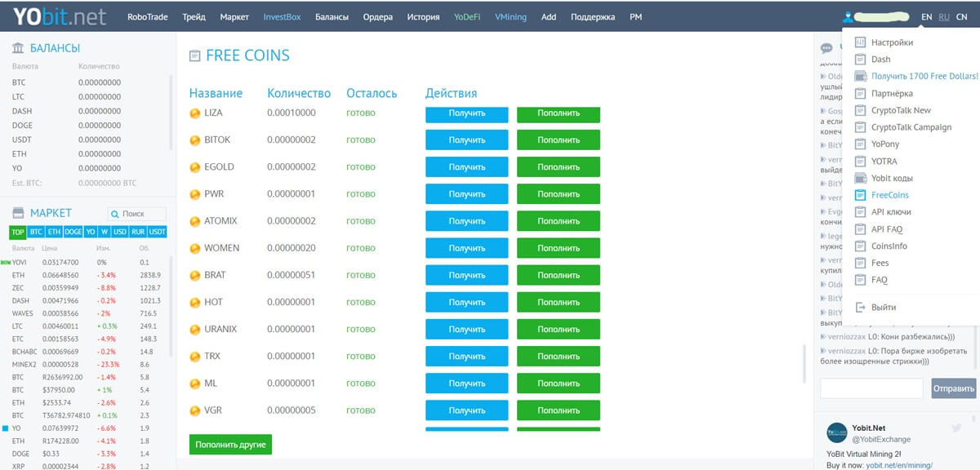980x470 pixels.
Task: Go to InvestBox in top navigation
Action: [281, 16]
